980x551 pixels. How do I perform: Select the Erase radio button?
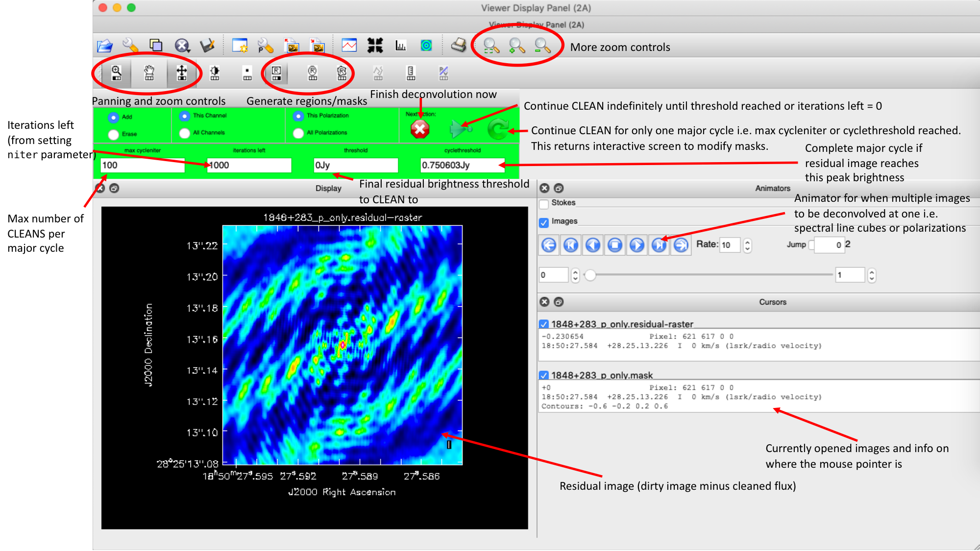tap(114, 134)
